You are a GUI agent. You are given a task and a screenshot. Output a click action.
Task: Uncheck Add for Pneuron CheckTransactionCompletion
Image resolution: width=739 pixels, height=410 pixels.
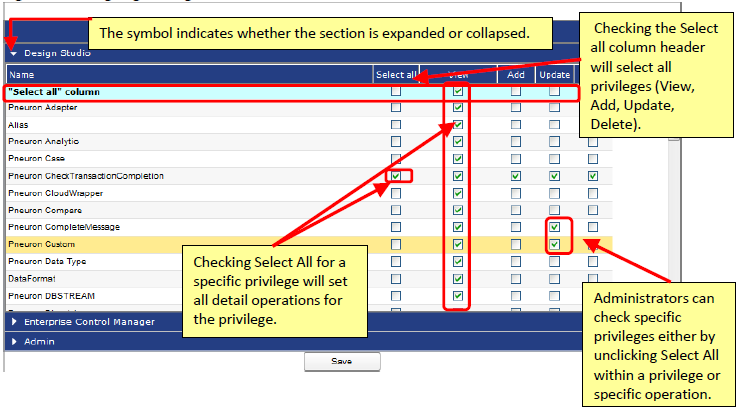[516, 176]
